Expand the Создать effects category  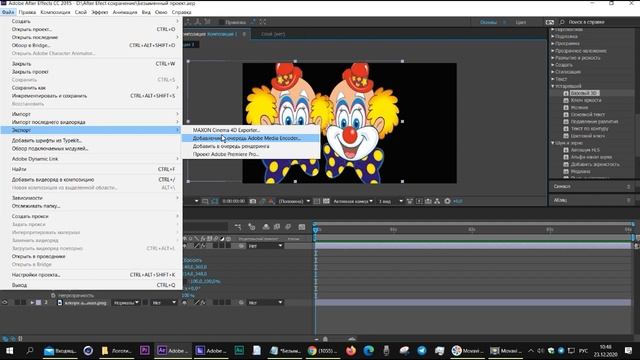click(553, 65)
